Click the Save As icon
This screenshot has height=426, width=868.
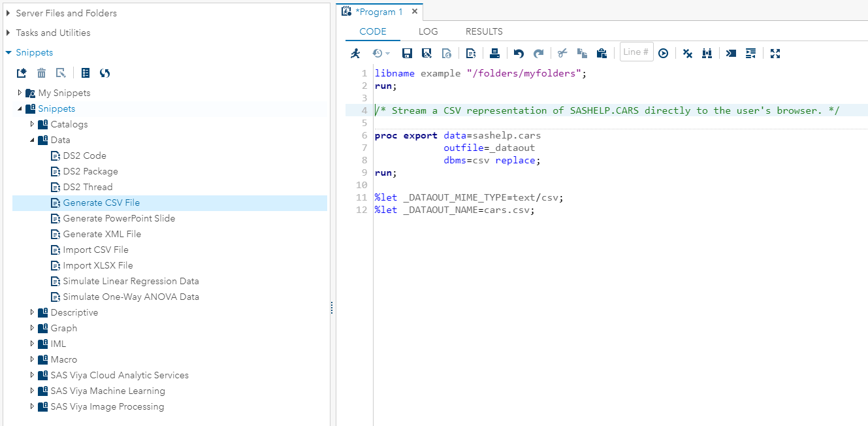426,54
